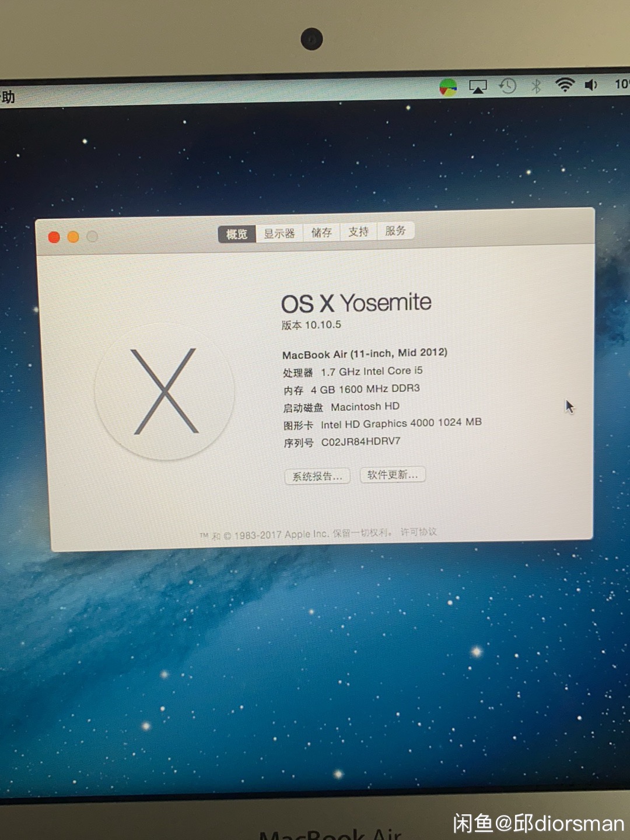Viewport: 630px width, 840px height.
Task: Open the Bluetooth menu bar icon
Action: click(x=536, y=86)
